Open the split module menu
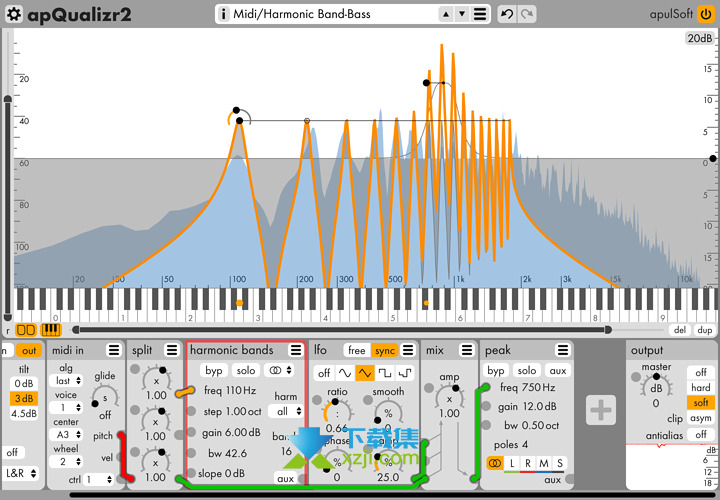 (172, 350)
